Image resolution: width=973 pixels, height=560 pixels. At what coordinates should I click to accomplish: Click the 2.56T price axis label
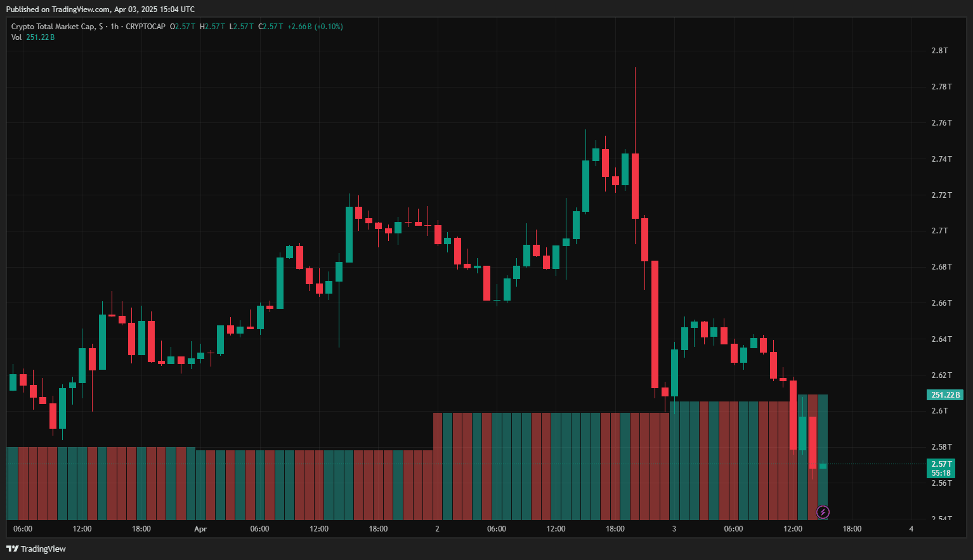point(941,483)
